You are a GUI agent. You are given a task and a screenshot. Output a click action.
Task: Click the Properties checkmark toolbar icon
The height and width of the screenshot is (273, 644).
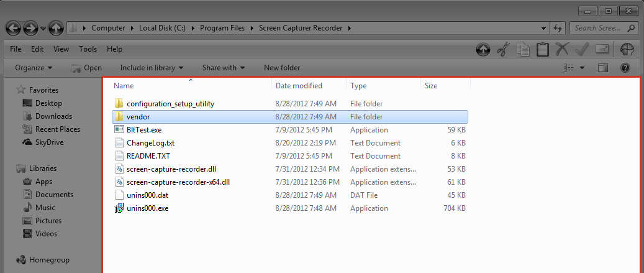pos(582,49)
